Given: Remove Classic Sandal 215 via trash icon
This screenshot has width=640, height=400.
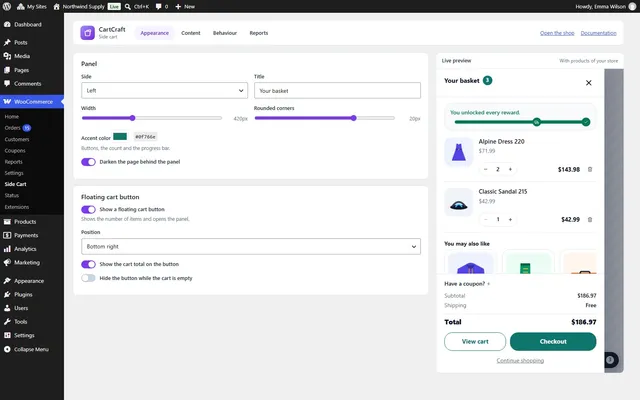Looking at the screenshot, I should (590, 220).
